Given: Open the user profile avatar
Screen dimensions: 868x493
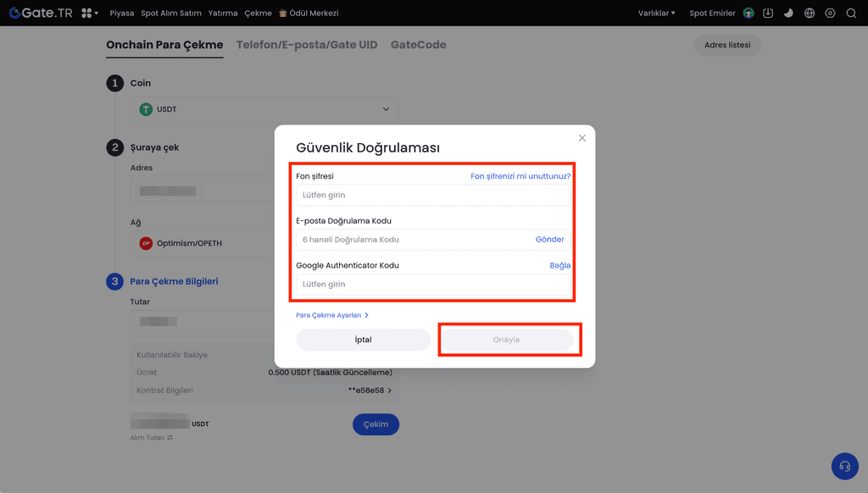Looking at the screenshot, I should click(748, 13).
